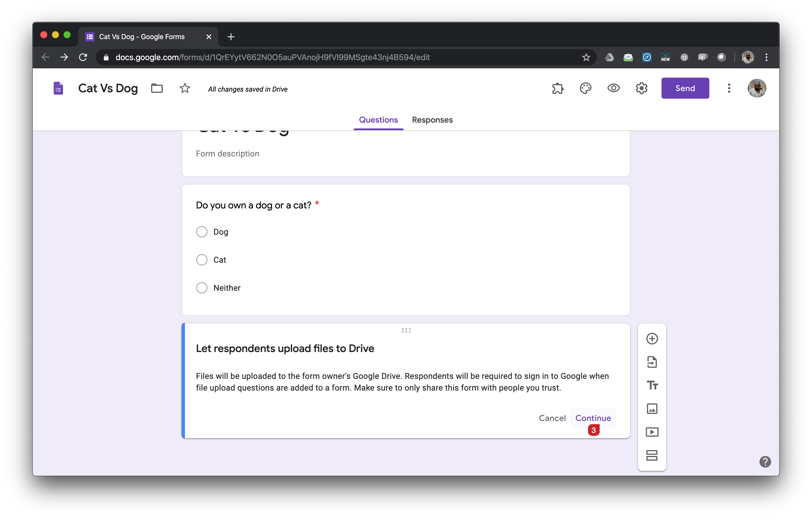Click Continue to allow file uploads
This screenshot has height=519, width=812.
tap(593, 418)
